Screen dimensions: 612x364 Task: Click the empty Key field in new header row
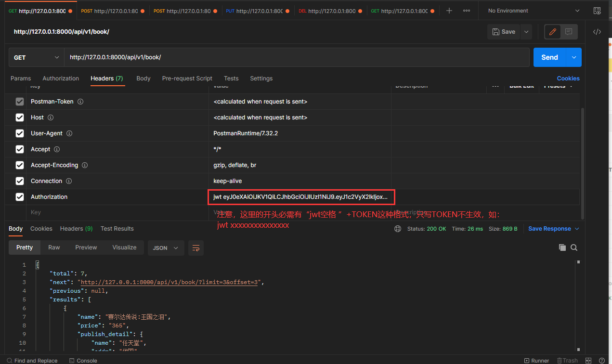coord(117,212)
